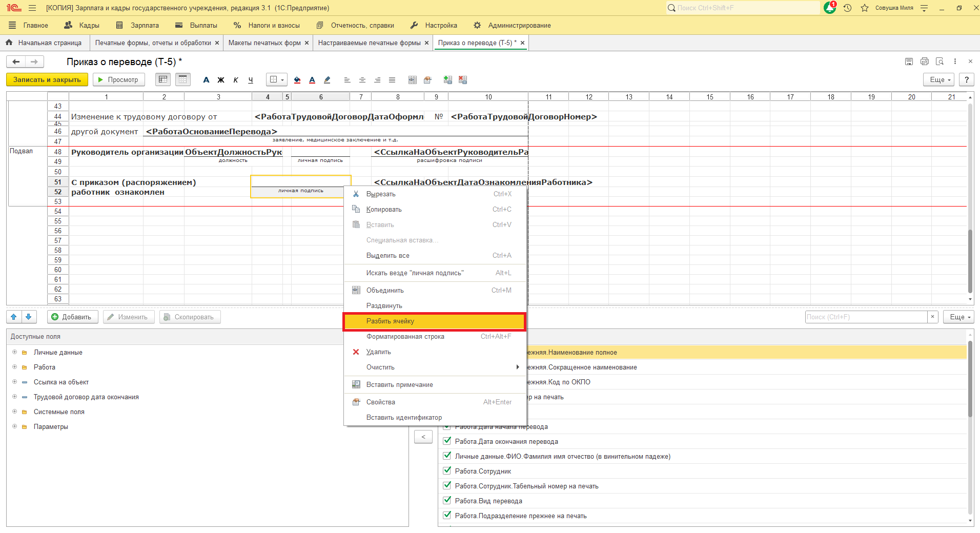Choose Разбить ячейку in the context menu
Viewport: 980px width, 533px height.
[x=435, y=321]
